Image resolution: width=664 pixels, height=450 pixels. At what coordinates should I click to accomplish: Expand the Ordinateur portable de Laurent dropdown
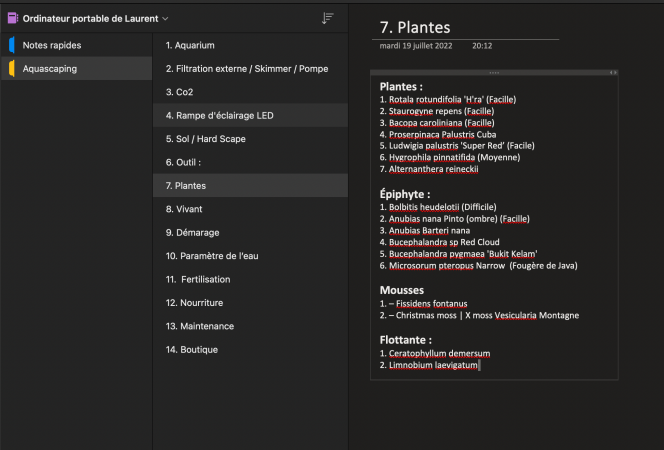[x=166, y=19]
